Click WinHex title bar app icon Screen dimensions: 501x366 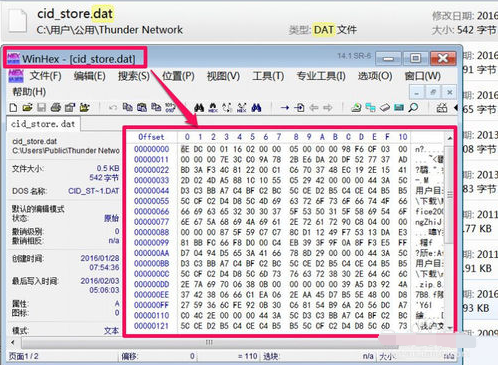pyautogui.click(x=14, y=58)
